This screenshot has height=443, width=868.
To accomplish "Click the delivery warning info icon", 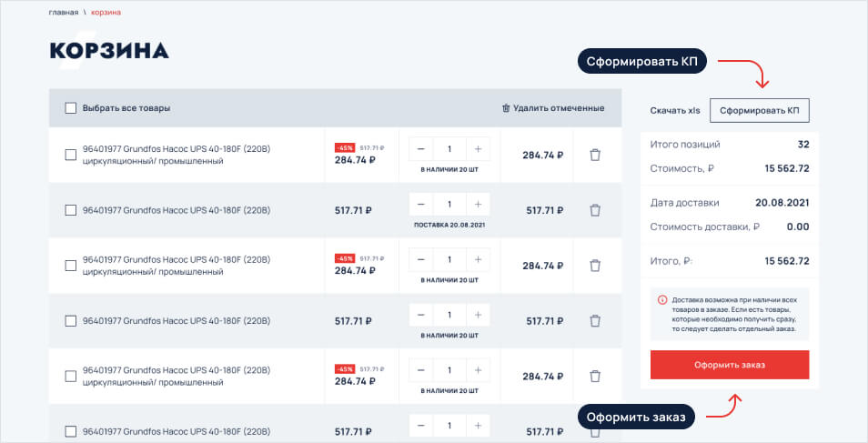I will point(661,299).
